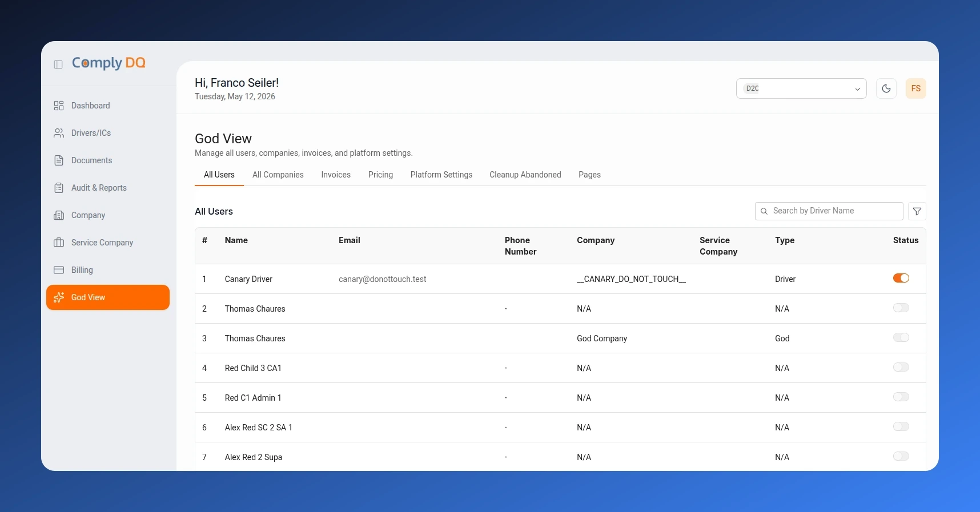Open Service Company in sidebar
Image resolution: width=980 pixels, height=512 pixels.
[x=108, y=243]
